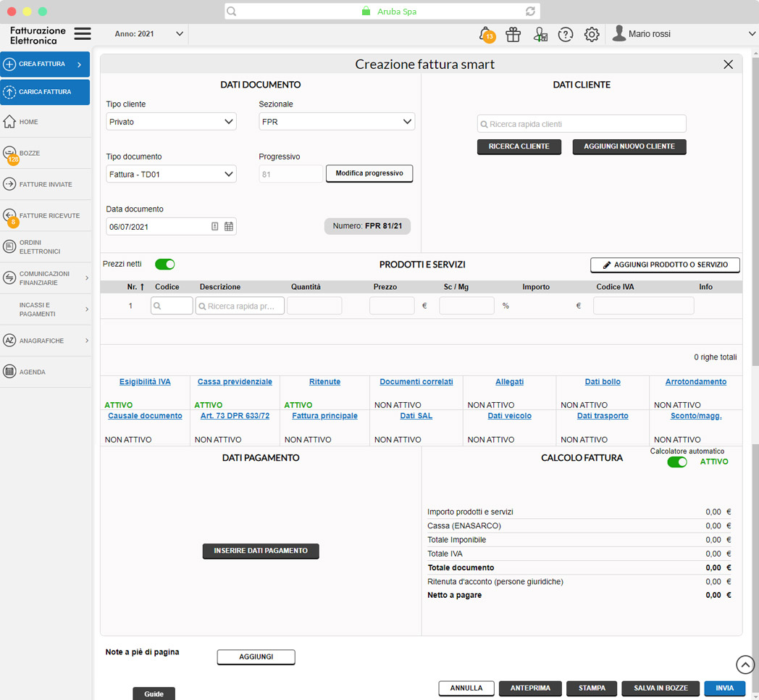Click the gift box icon
This screenshot has height=700, width=759.
513,34
